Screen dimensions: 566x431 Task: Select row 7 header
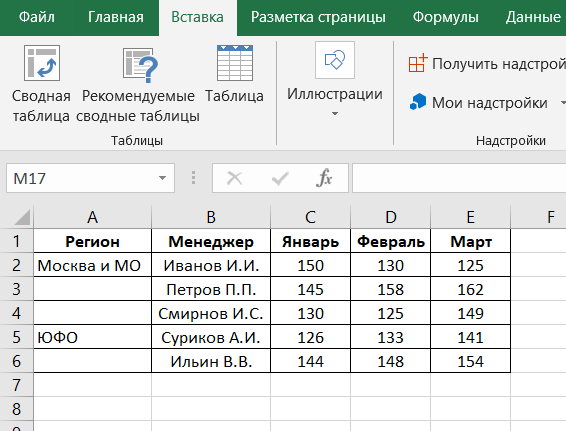pyautogui.click(x=17, y=385)
